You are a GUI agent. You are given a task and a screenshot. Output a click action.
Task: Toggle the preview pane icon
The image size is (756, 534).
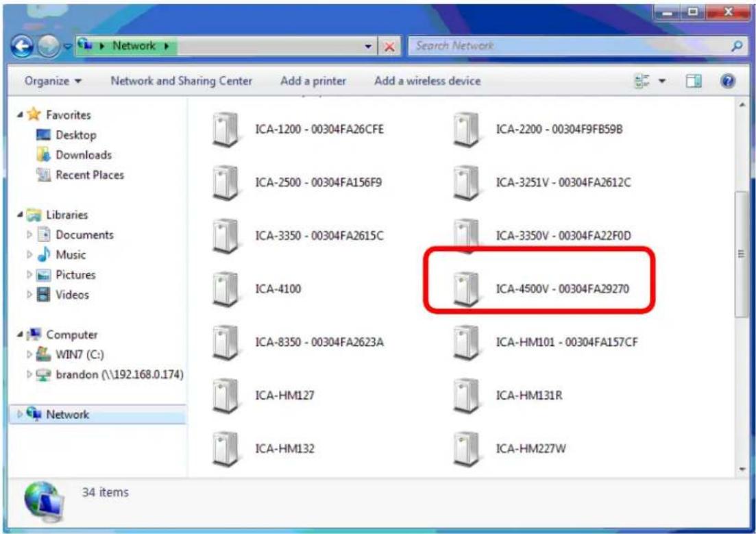694,81
